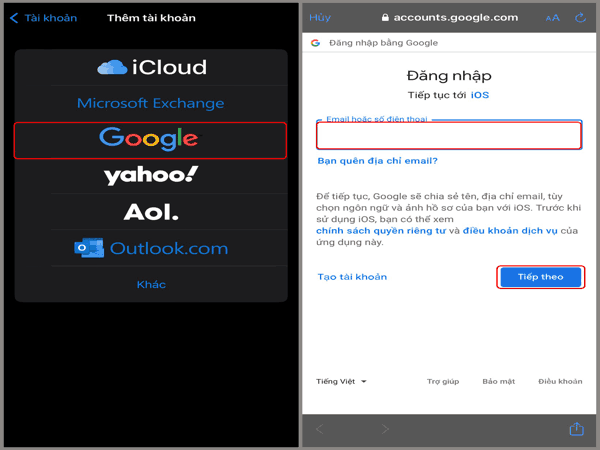
Task: Reload the accounts.google.com page
Action: tap(580, 18)
